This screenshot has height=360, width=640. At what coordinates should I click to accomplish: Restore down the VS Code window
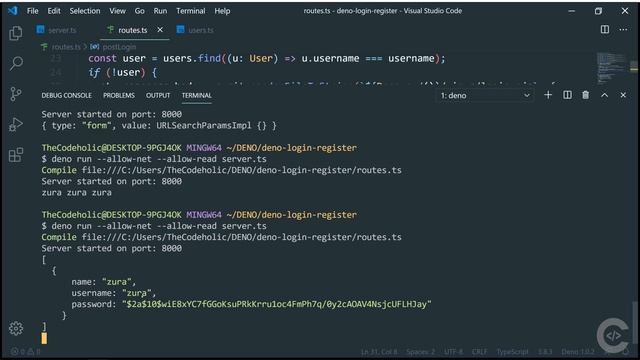pos(598,11)
